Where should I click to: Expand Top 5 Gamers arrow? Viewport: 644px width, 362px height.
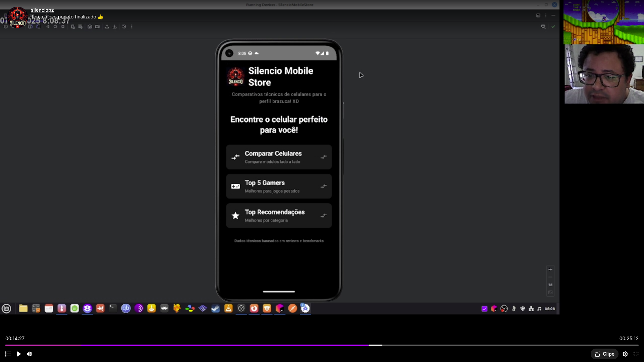pyautogui.click(x=324, y=186)
